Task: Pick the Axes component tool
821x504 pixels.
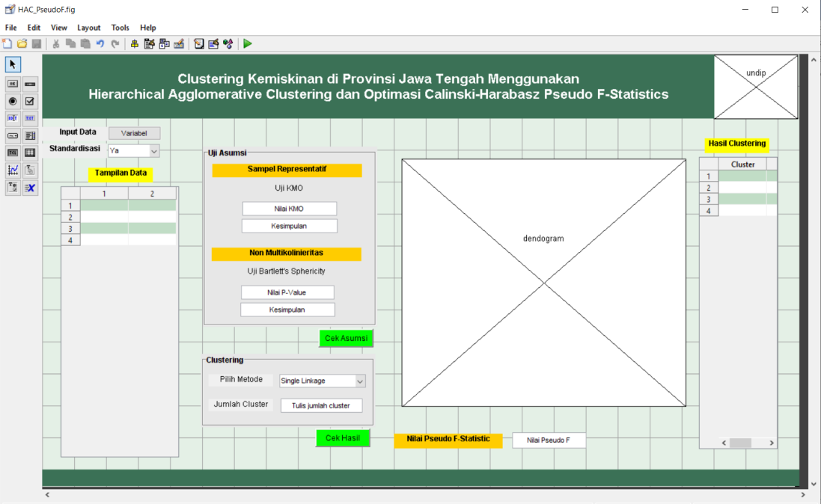Action: [x=13, y=170]
